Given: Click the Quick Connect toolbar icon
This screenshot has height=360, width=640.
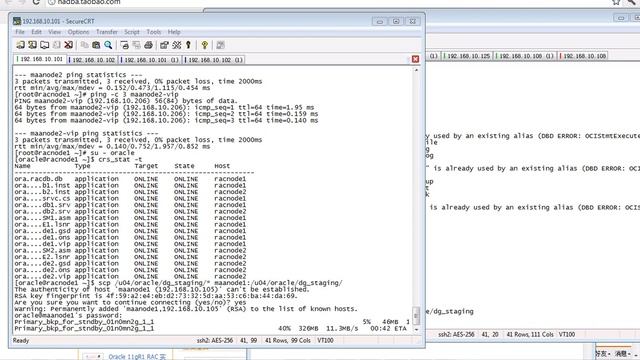Looking at the screenshot, I should (x=32, y=45).
